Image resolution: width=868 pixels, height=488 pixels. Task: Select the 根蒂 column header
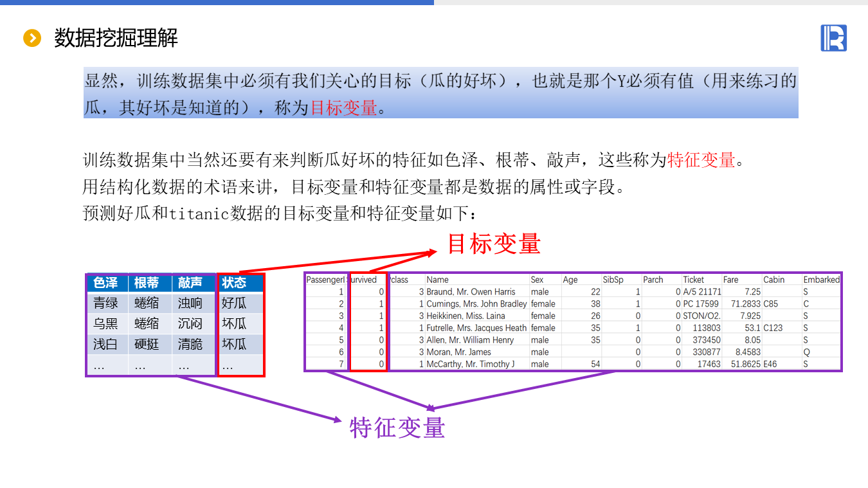click(x=147, y=282)
